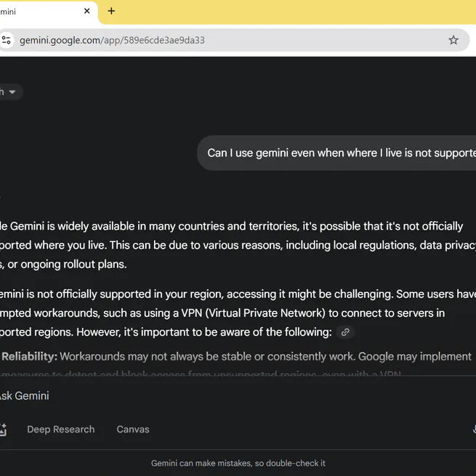Viewport: 476px width, 476px height.
Task: Open a new browser tab
Action: pyautogui.click(x=111, y=11)
